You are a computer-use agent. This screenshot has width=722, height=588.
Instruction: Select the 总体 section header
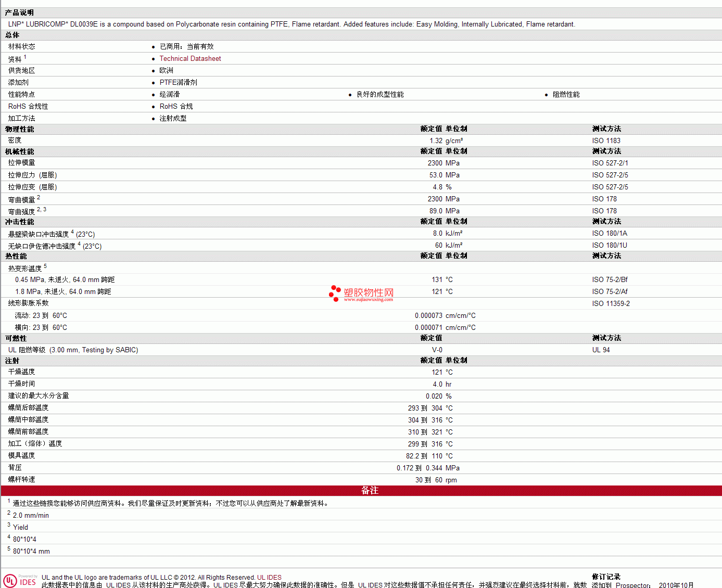click(x=12, y=35)
